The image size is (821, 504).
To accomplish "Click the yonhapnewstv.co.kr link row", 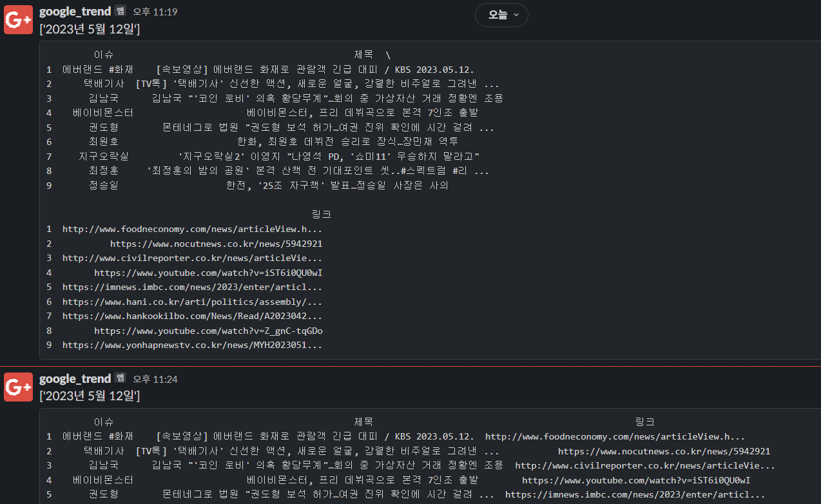I will pyautogui.click(x=192, y=345).
